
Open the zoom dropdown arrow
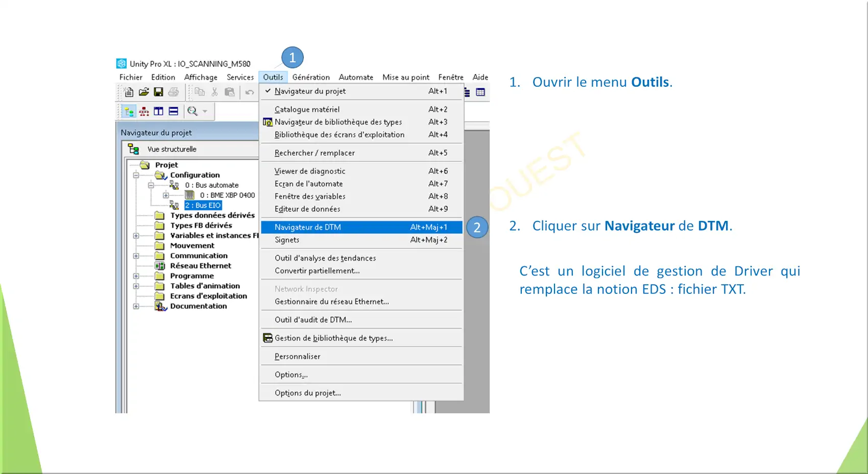(x=205, y=111)
